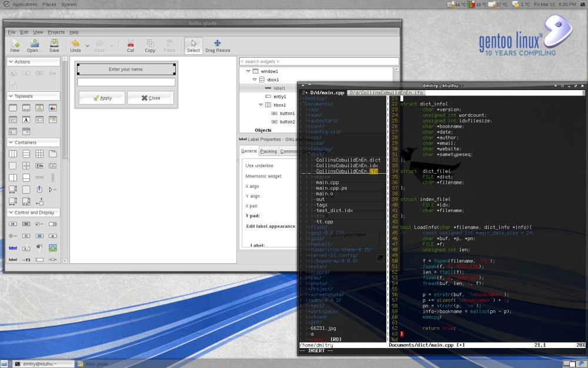Image resolution: width=588 pixels, height=368 pixels.
Task: Select the Tool Bar container icon
Action: point(53,165)
